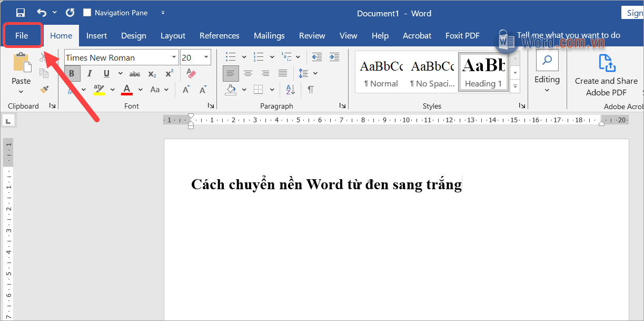Click the Change Case Aa icon
Image resolution: width=644 pixels, height=321 pixels.
point(155,90)
